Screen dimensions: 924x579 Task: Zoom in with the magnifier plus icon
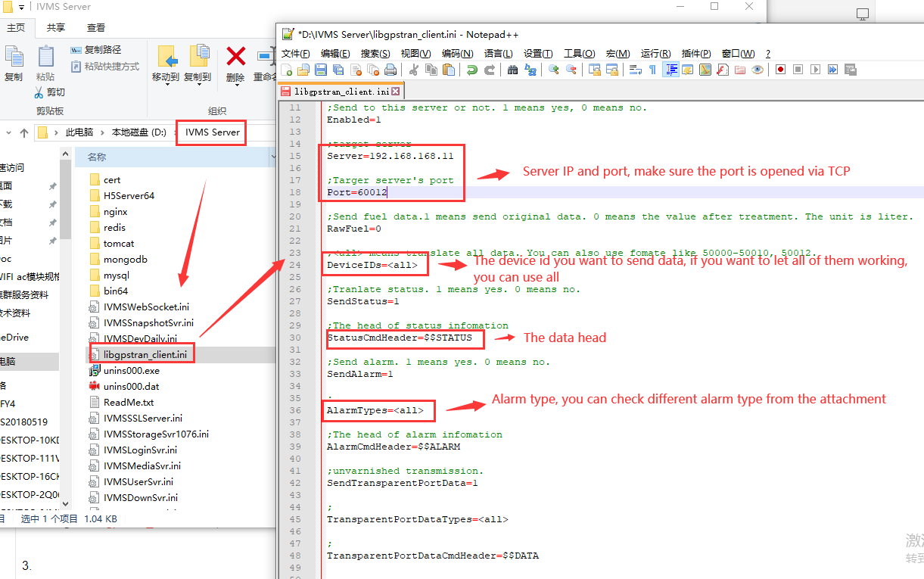[553, 70]
